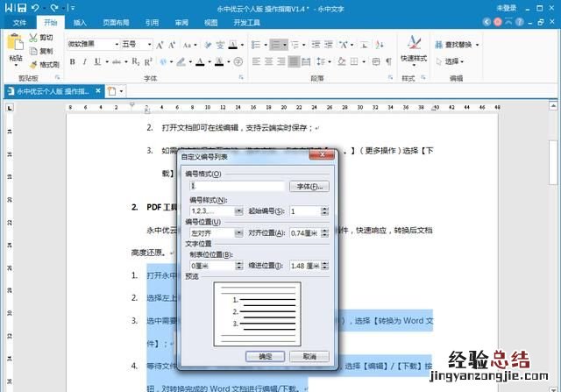
Task: Open the font name dropdown 微软雅黑
Action: point(117,45)
